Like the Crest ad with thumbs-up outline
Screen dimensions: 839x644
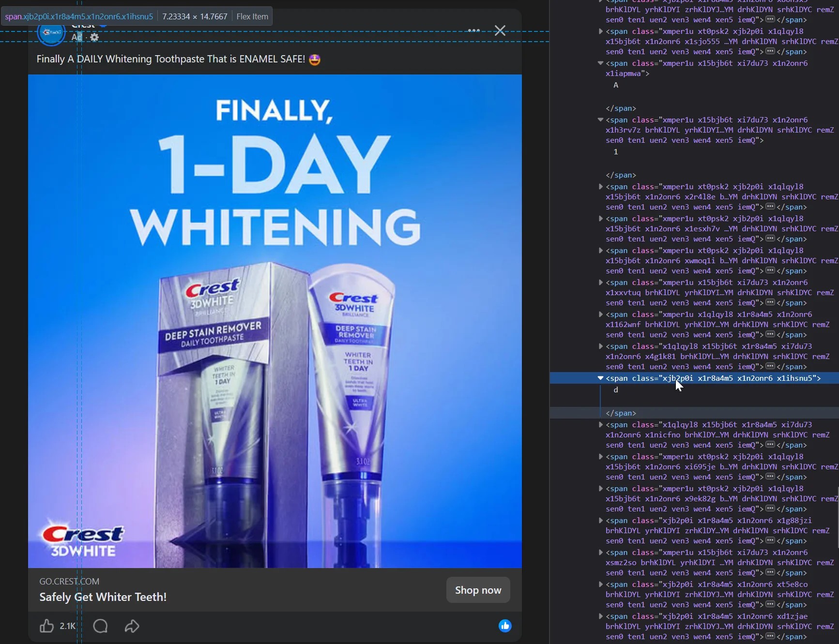[x=46, y=626]
